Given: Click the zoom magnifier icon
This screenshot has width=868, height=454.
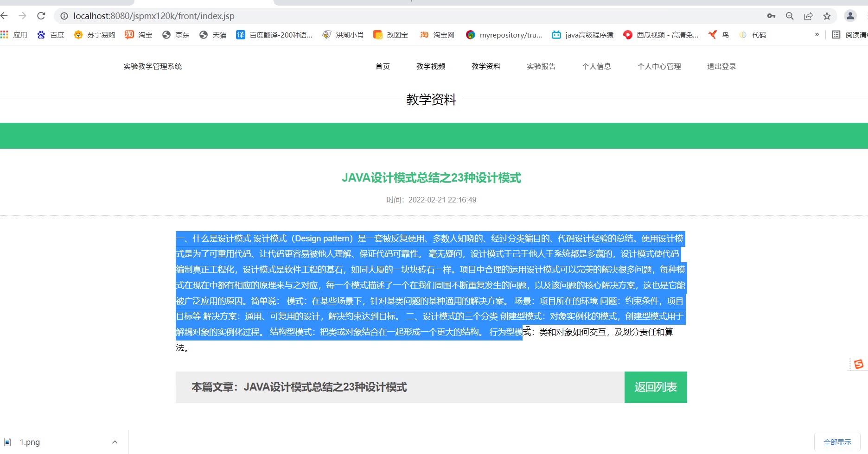Looking at the screenshot, I should pos(790,16).
